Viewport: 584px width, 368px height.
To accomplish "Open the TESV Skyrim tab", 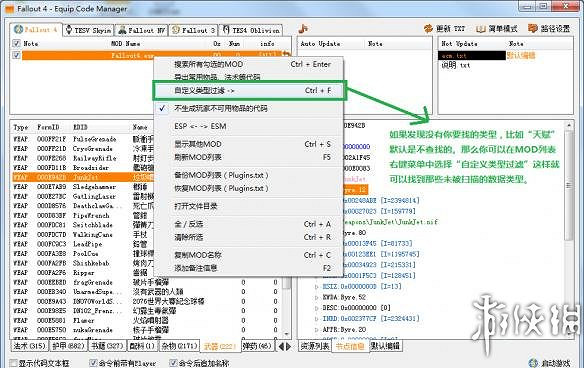I will point(88,30).
